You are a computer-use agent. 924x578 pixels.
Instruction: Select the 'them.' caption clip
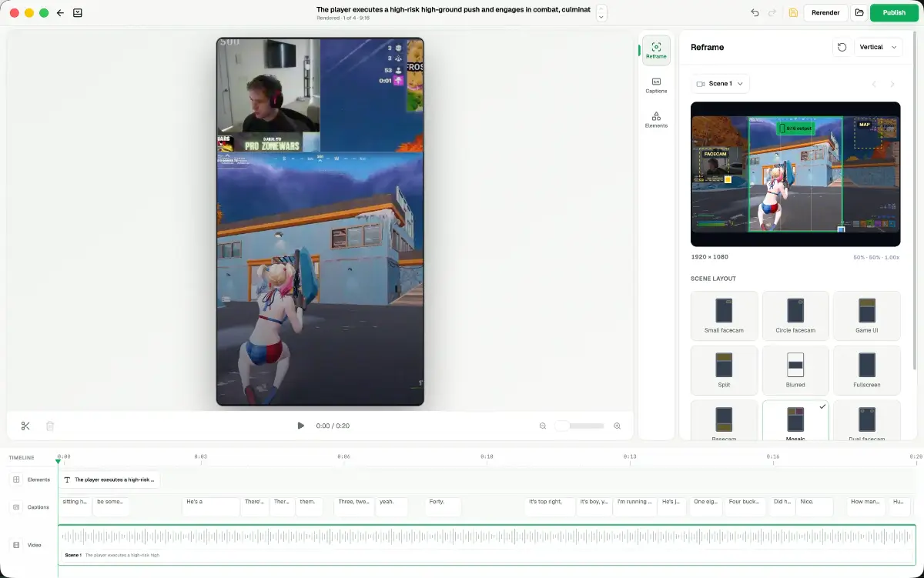click(x=309, y=506)
